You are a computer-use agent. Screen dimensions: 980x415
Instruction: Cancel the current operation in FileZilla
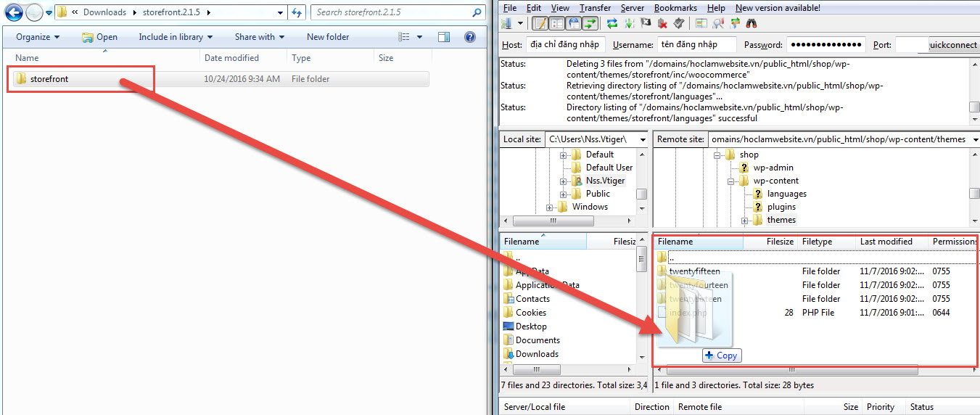click(x=646, y=23)
